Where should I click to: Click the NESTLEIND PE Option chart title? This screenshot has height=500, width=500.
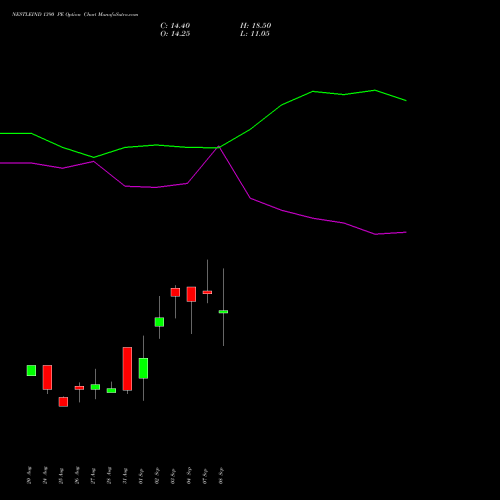tap(75, 14)
